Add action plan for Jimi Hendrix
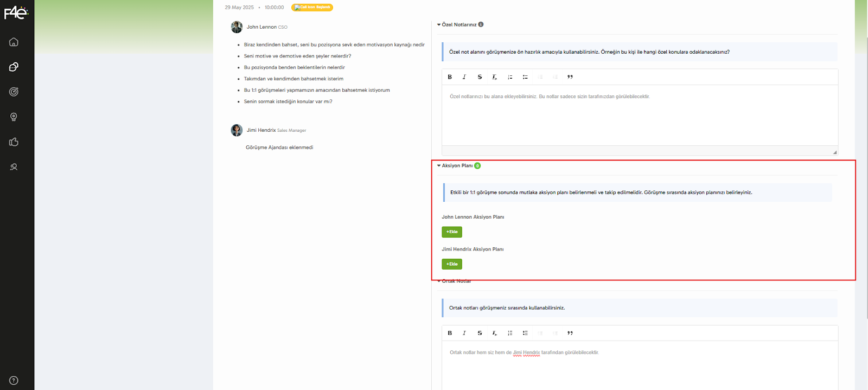 tap(452, 264)
